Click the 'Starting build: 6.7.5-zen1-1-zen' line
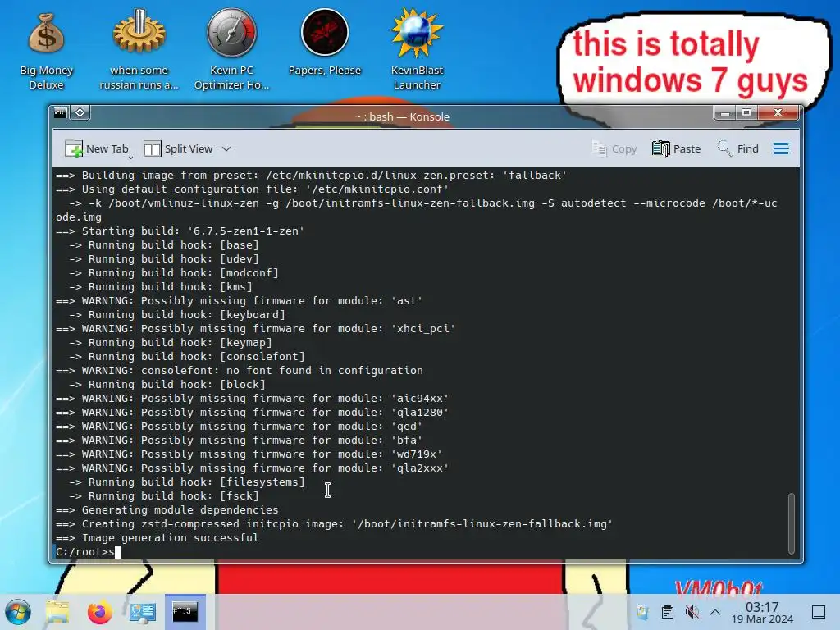 tap(180, 231)
